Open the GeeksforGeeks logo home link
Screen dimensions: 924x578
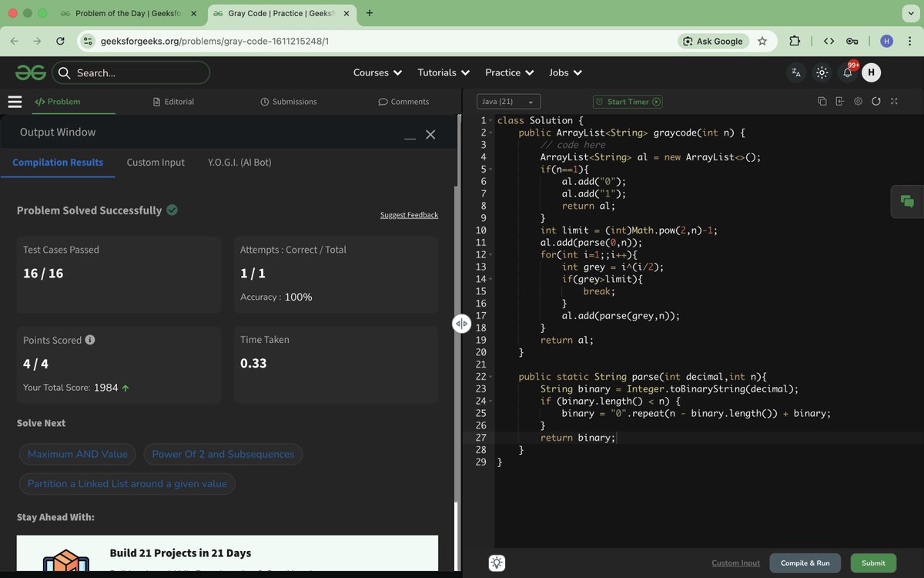coord(31,72)
